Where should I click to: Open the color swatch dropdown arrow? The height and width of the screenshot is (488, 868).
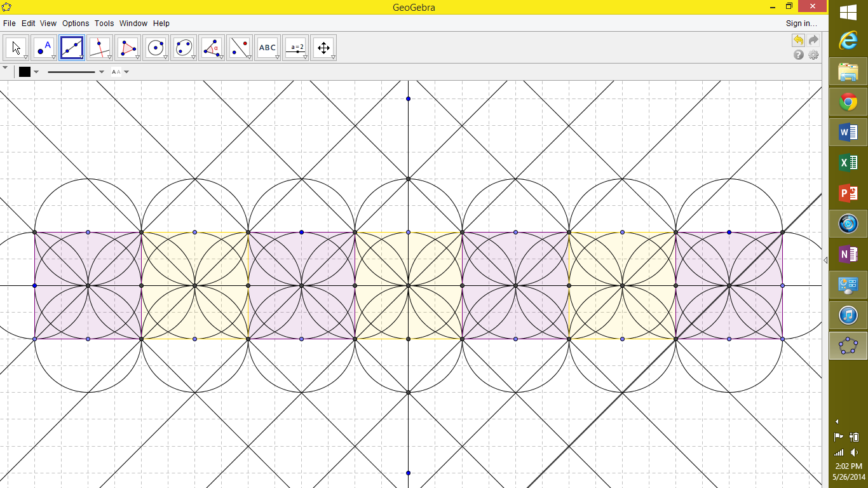(x=36, y=72)
